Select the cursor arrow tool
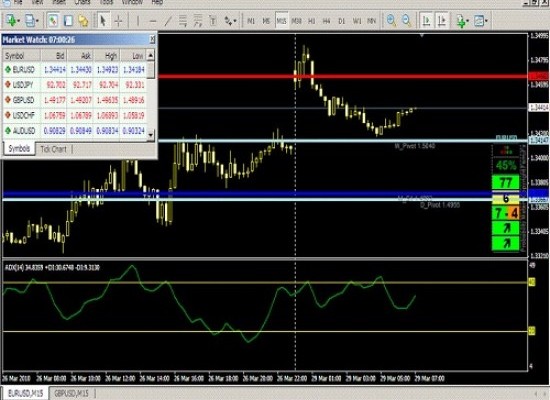 tap(103, 21)
